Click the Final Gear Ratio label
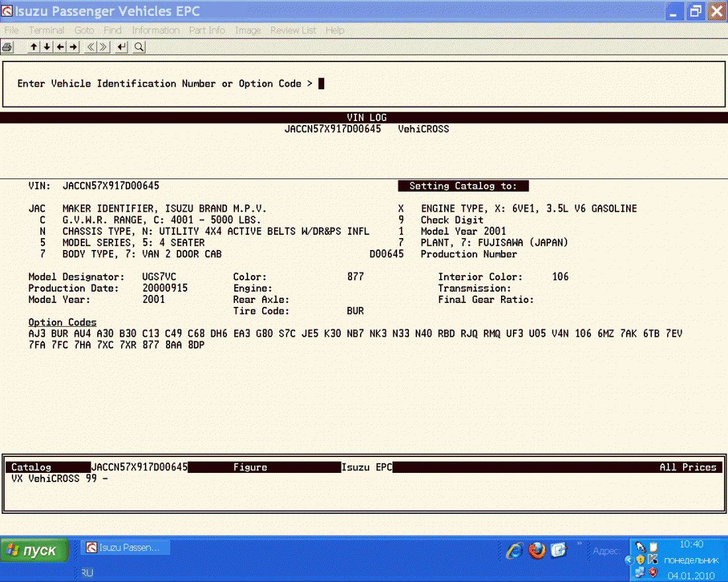 486,300
